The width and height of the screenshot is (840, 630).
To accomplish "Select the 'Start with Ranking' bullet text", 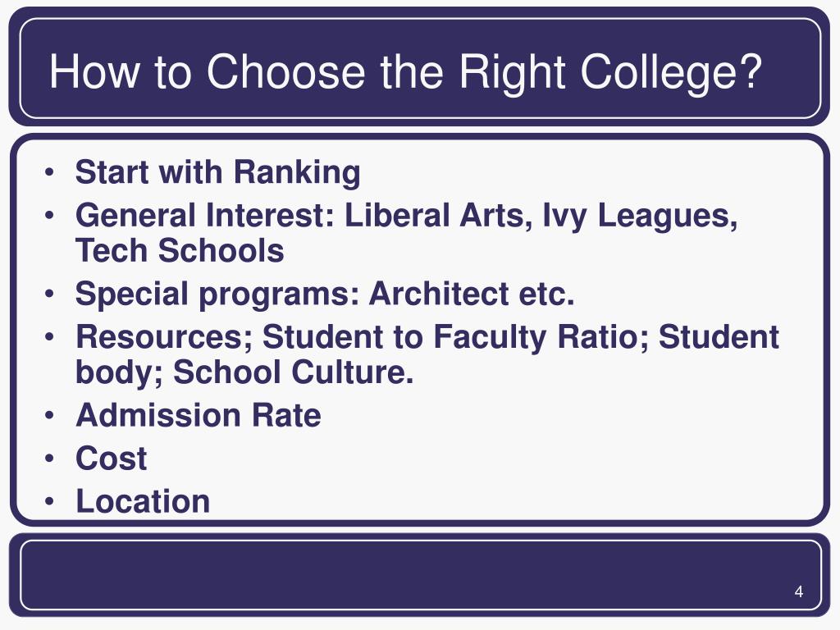I will (217, 172).
